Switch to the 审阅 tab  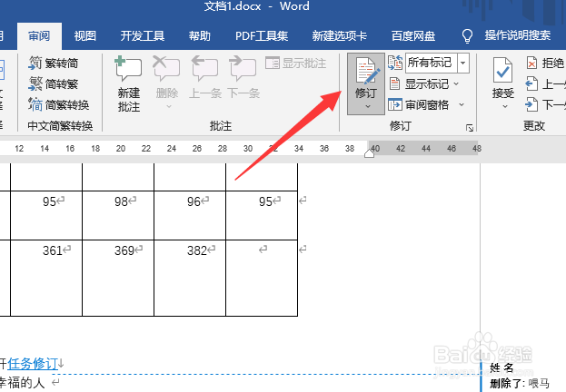39,36
